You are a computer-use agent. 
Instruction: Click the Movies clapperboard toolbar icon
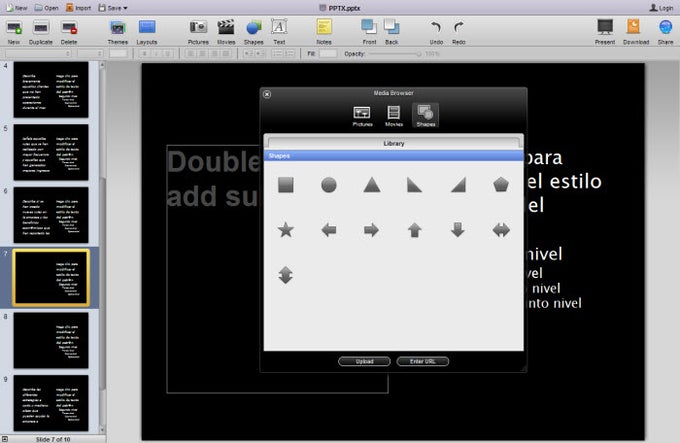226,32
